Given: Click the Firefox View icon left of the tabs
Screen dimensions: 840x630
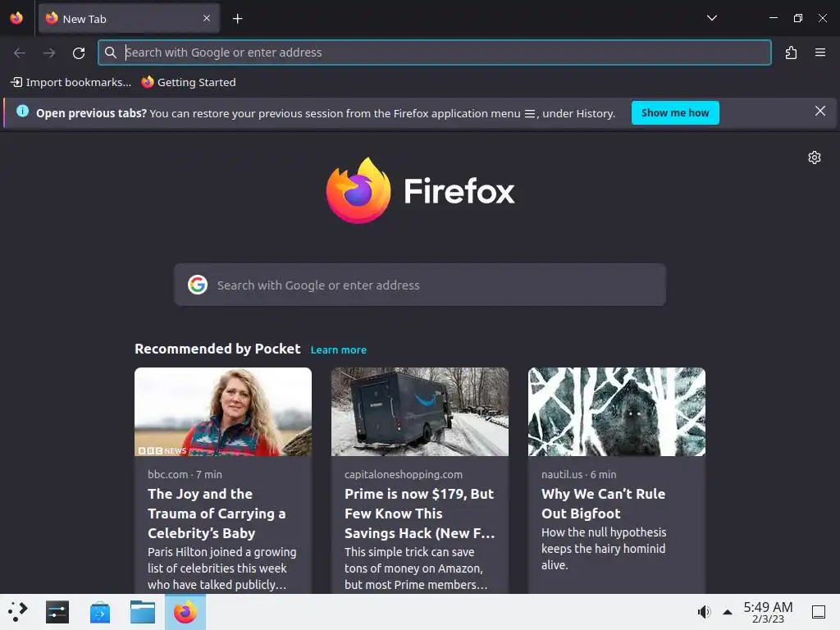Looking at the screenshot, I should [16, 18].
